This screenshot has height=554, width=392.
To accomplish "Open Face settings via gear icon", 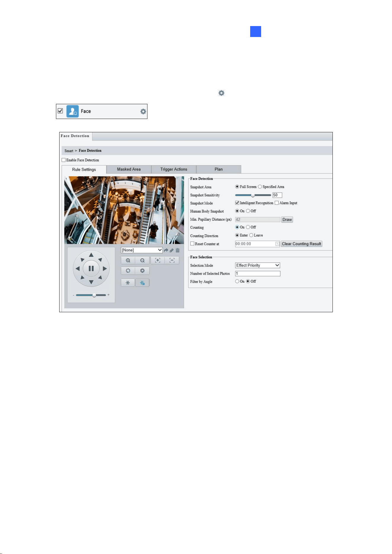I will pyautogui.click(x=143, y=111).
